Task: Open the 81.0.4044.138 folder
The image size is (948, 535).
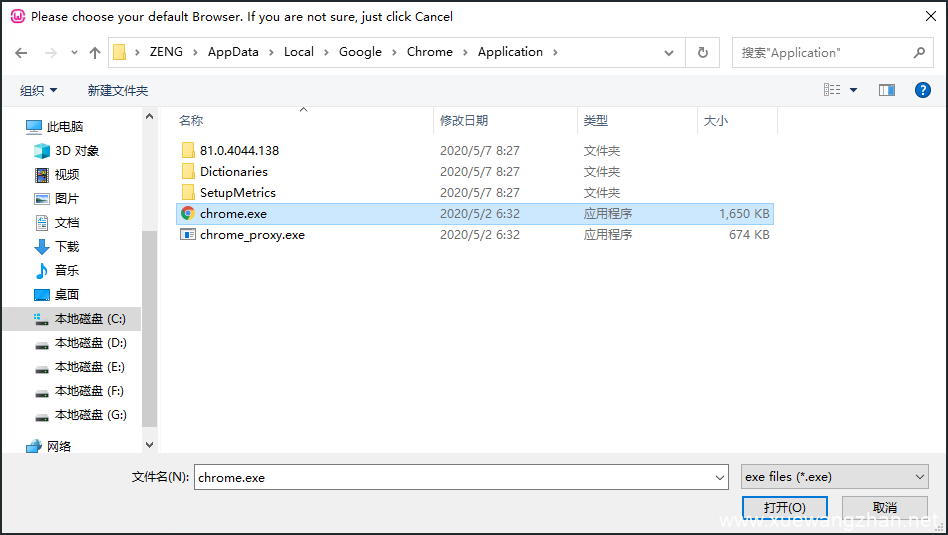Action: coord(239,151)
